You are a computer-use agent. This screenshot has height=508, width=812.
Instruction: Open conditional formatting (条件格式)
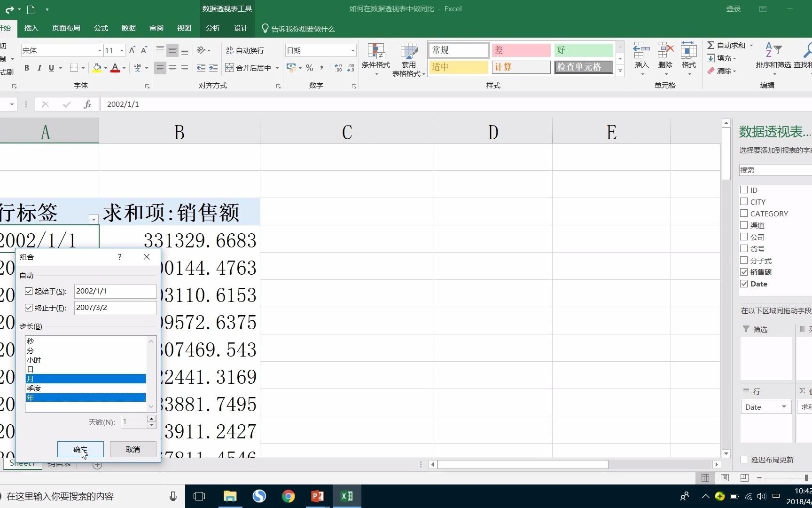coord(376,59)
